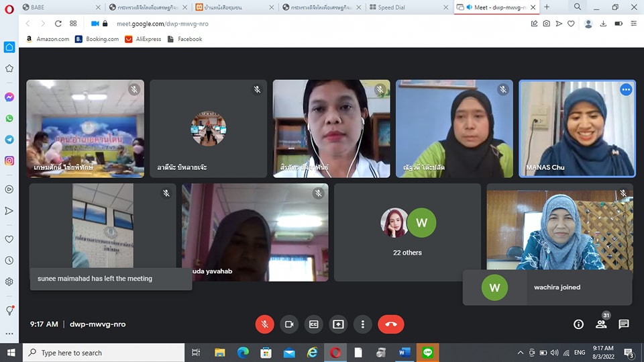Click the Windows taskbar search box
644x362 pixels.
click(104, 353)
